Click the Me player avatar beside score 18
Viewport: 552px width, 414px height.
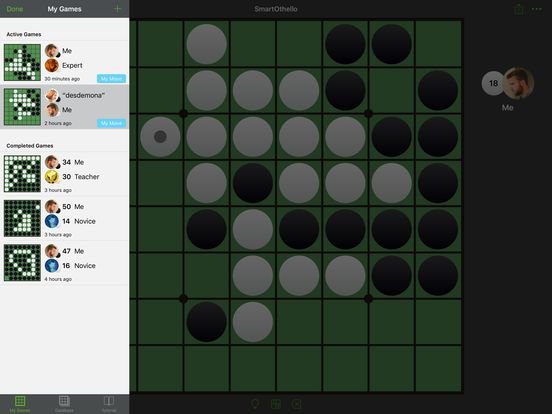point(518,83)
